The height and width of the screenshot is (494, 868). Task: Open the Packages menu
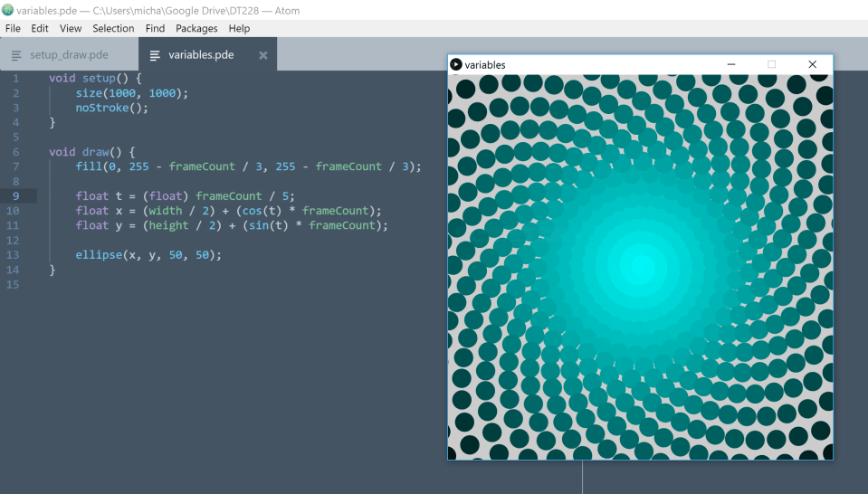(x=196, y=28)
